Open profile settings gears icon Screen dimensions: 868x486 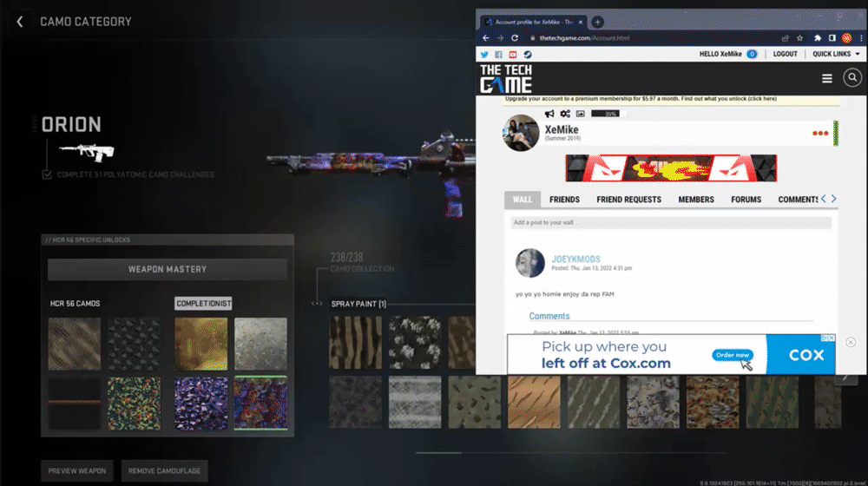pyautogui.click(x=565, y=114)
